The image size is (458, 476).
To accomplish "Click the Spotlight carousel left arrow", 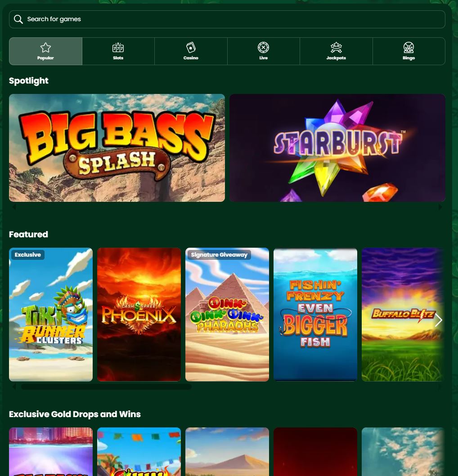I will tap(14, 207).
